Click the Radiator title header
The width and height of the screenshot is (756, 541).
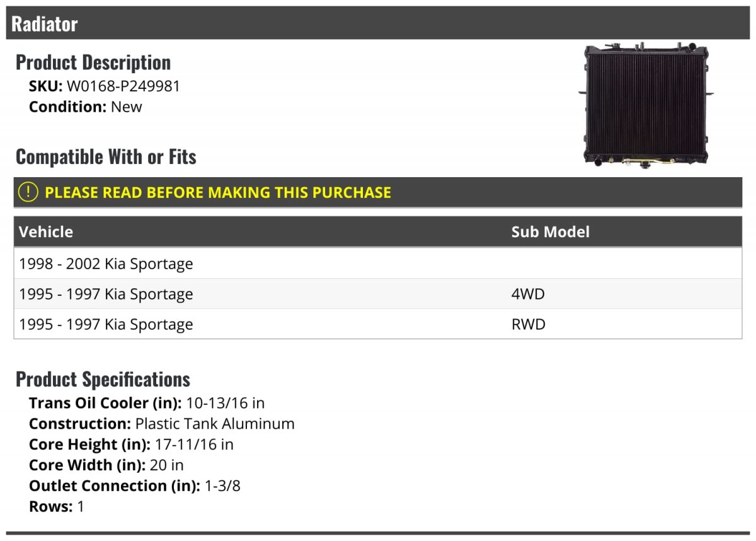45,24
